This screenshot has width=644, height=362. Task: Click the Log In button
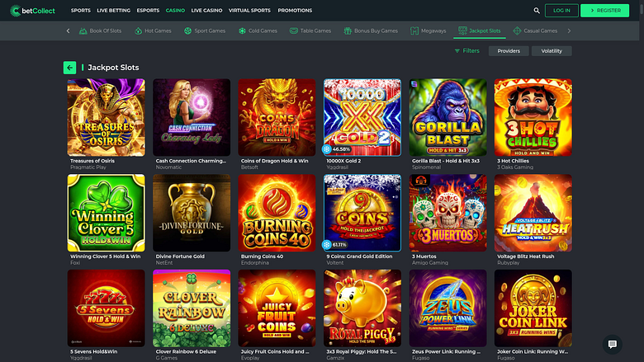click(x=561, y=11)
